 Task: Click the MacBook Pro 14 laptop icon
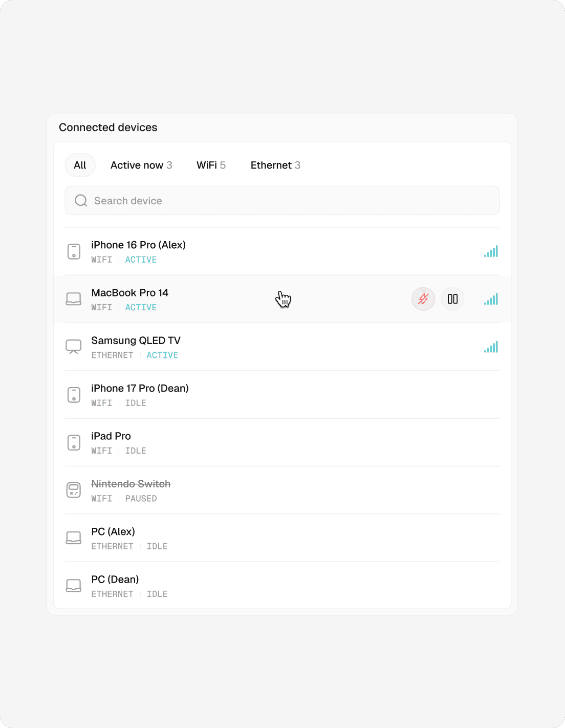pyautogui.click(x=74, y=299)
